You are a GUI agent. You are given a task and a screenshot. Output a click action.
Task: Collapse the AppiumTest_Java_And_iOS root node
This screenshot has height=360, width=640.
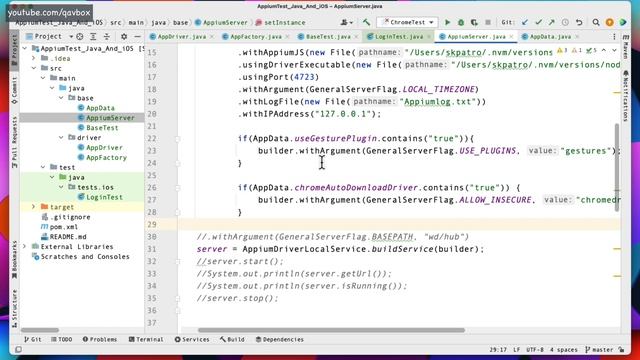[25, 49]
